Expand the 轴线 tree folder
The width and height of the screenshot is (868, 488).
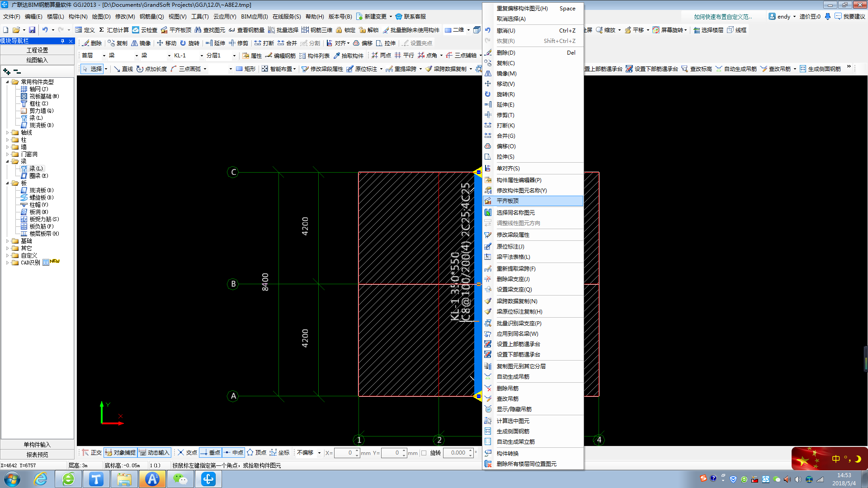tap(7, 132)
